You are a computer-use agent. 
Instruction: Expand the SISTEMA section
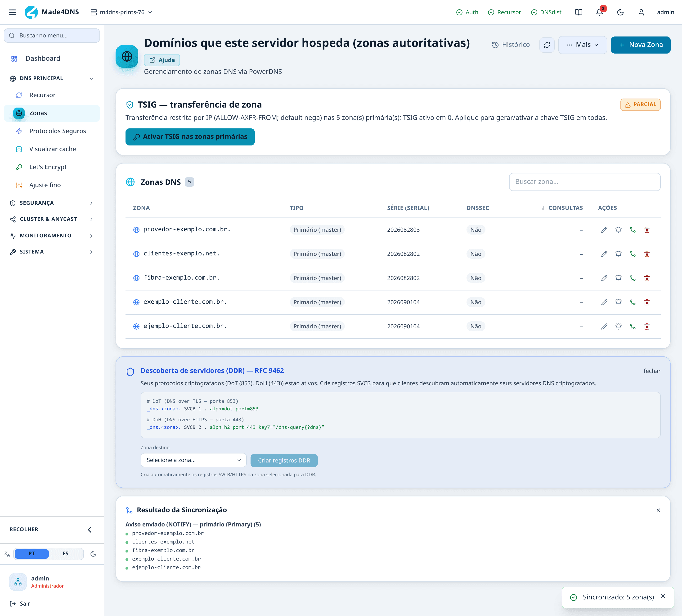(x=52, y=252)
